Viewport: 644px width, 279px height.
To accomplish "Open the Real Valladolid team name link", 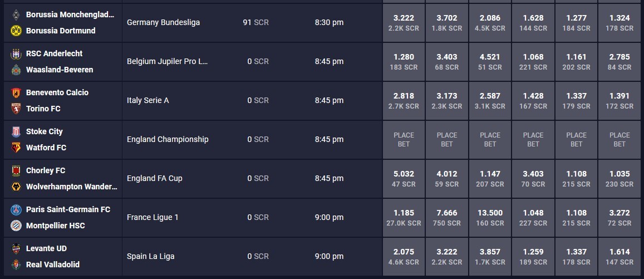I will click(52, 265).
